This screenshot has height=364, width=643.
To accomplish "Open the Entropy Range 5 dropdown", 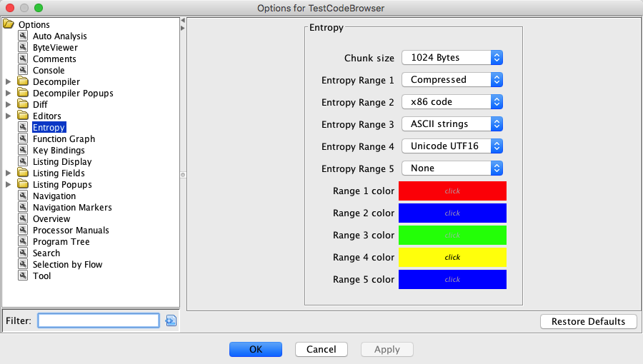I will click(x=452, y=168).
